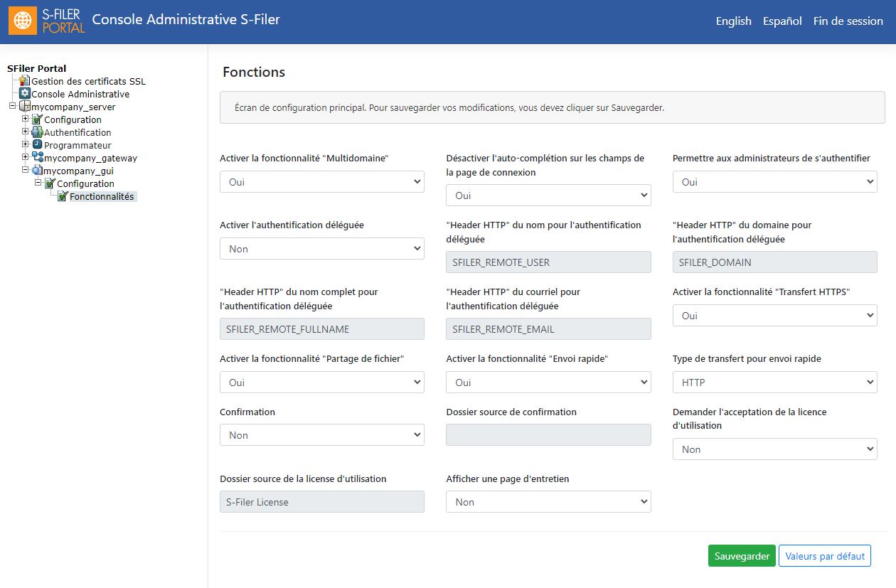Image resolution: width=896 pixels, height=588 pixels.
Task: Click the S-Filer License source folder field
Action: [x=322, y=502]
